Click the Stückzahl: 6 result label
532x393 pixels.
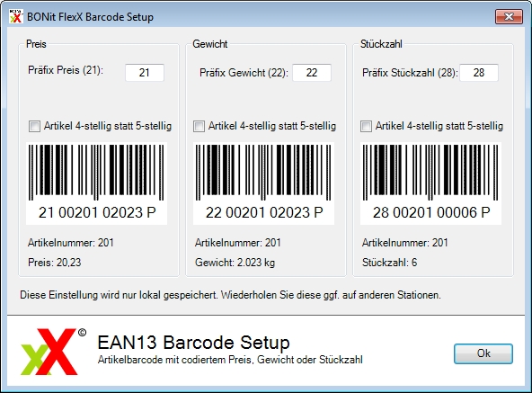click(x=389, y=263)
